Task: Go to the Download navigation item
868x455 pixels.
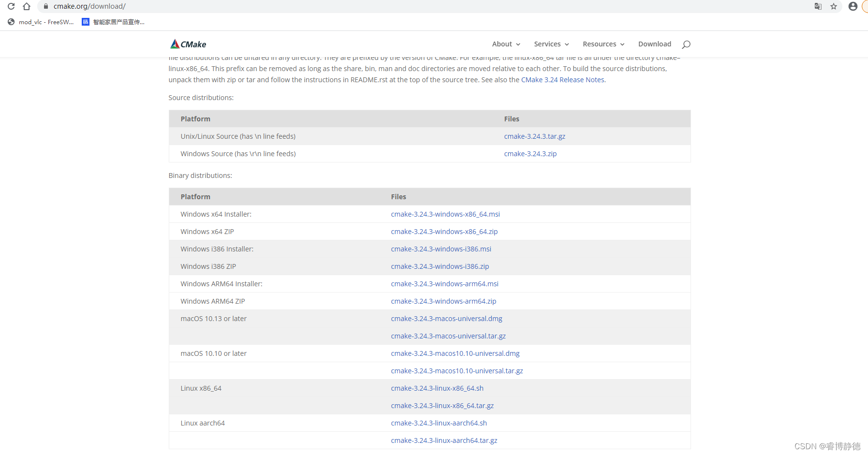Action: [x=655, y=44]
